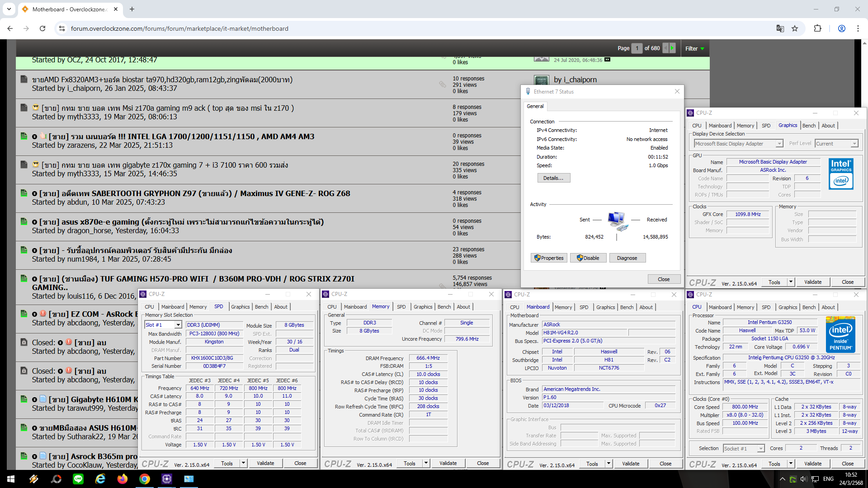Go to next page green arrow
868x488 pixels.
(x=672, y=48)
